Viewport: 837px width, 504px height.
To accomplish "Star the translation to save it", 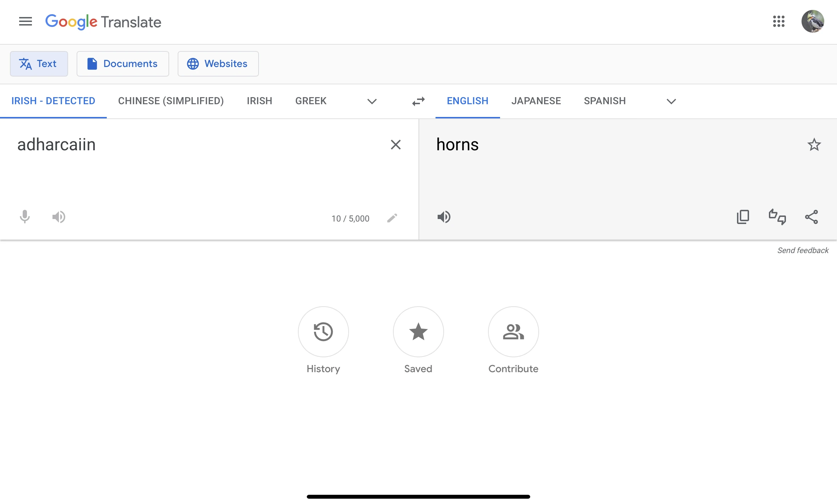I will click(x=814, y=145).
